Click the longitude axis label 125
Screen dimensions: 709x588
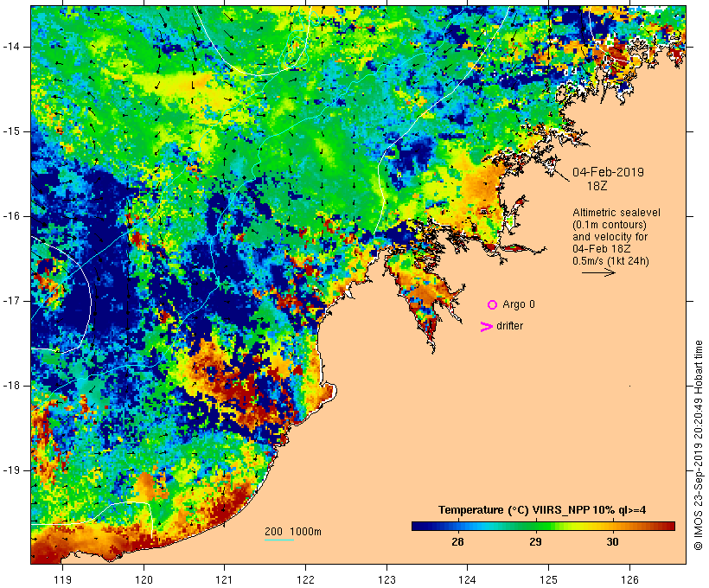pos(549,579)
